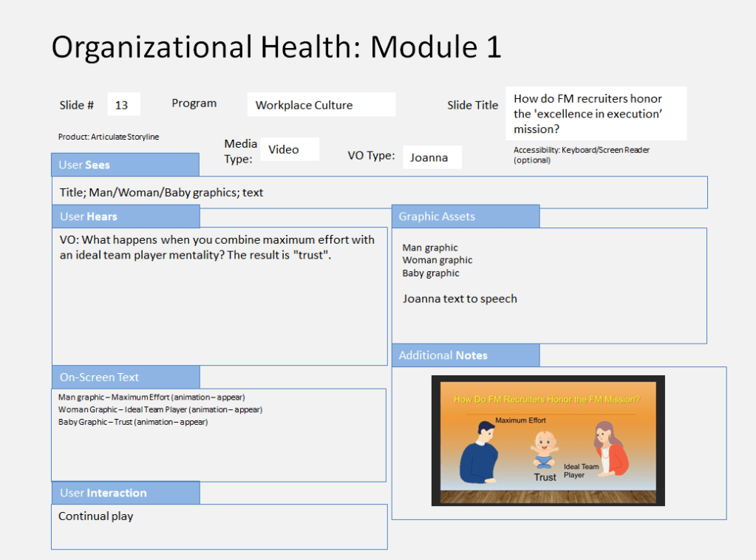Click the Graphic Assets header

point(465,216)
